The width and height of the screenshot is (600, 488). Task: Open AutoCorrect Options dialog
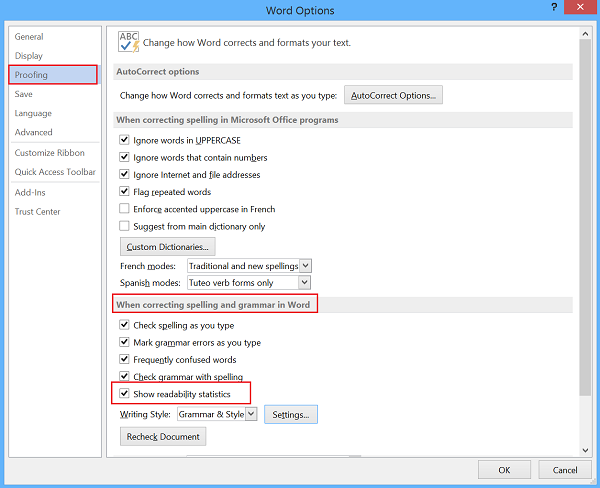393,95
